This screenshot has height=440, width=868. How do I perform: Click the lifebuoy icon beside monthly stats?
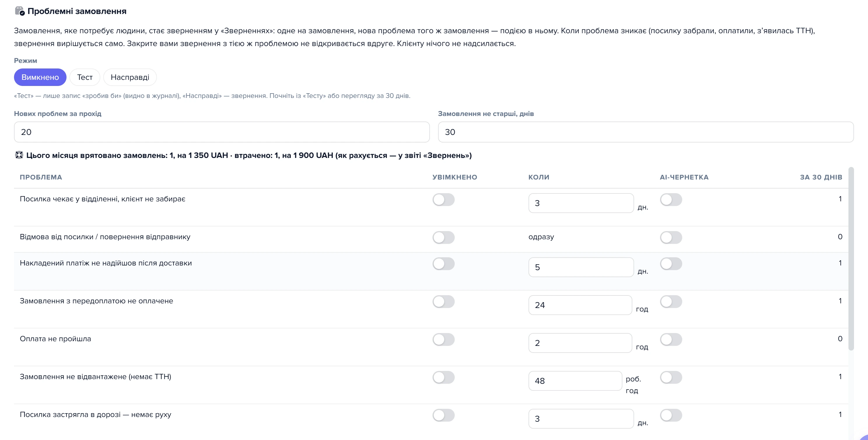click(19, 155)
